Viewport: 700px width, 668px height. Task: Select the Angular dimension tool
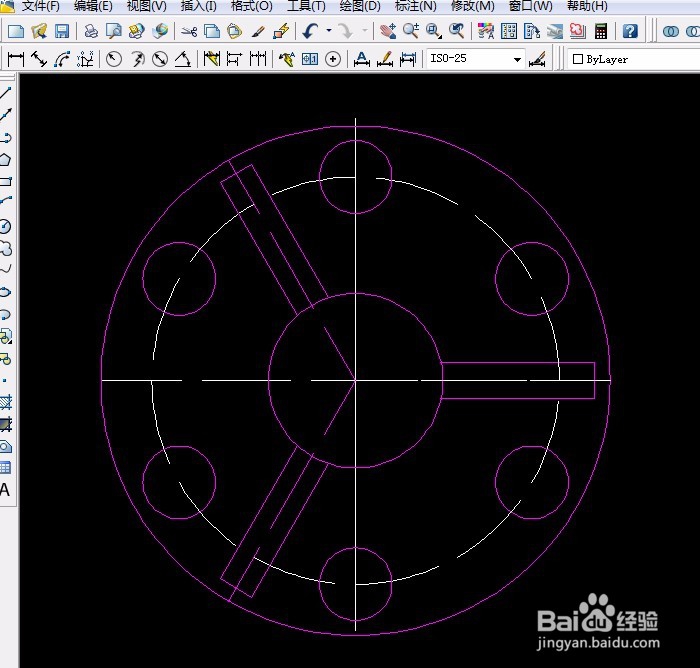tap(183, 59)
